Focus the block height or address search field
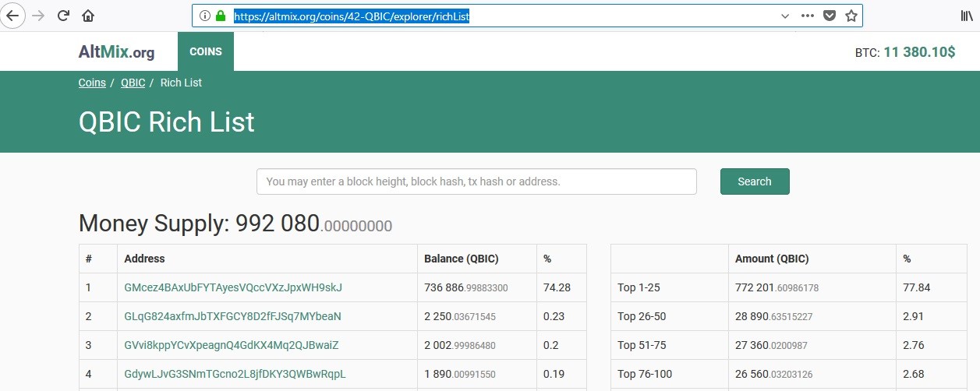The image size is (980, 391). coord(476,181)
